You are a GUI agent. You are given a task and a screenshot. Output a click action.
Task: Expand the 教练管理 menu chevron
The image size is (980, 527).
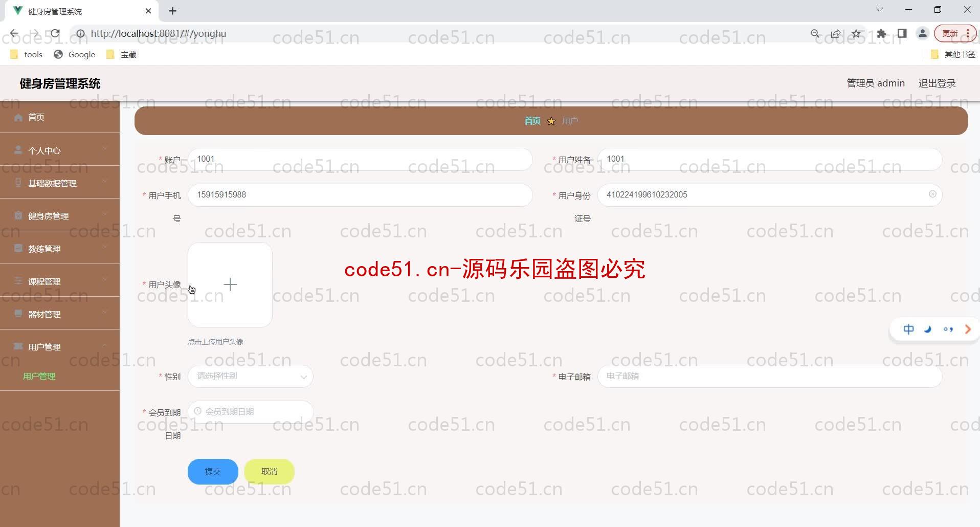[105, 247]
